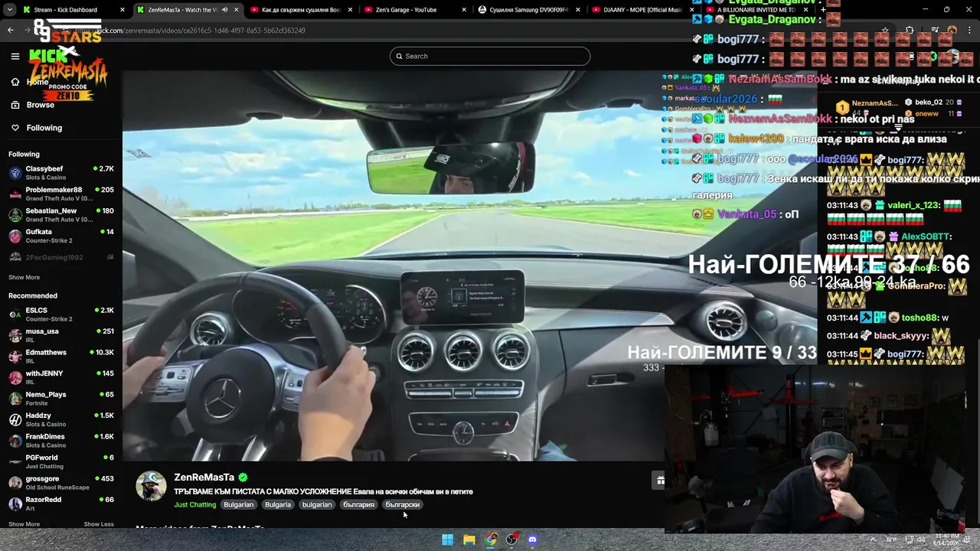Select the български tag
Viewport: 980px width, 551px height.
[402, 504]
